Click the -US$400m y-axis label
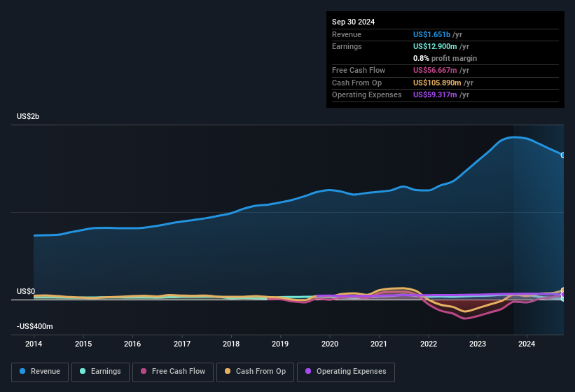The width and height of the screenshot is (575, 392). tap(35, 326)
